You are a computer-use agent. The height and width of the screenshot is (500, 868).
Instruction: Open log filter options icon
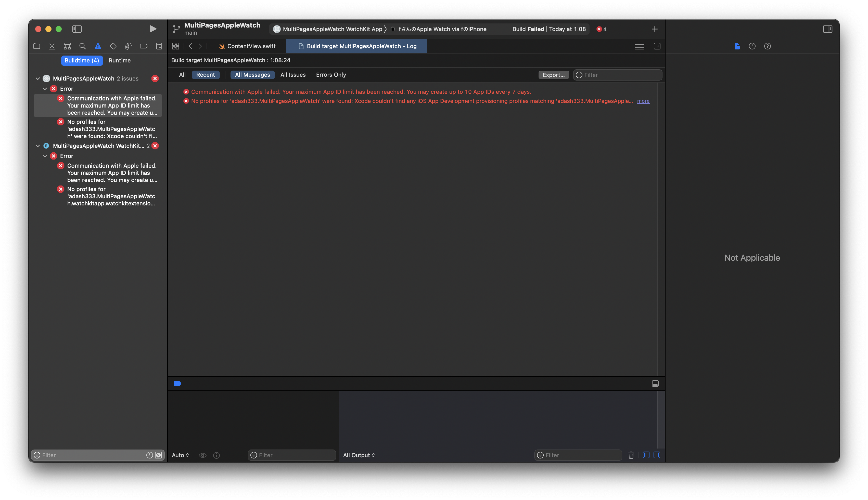pos(579,75)
